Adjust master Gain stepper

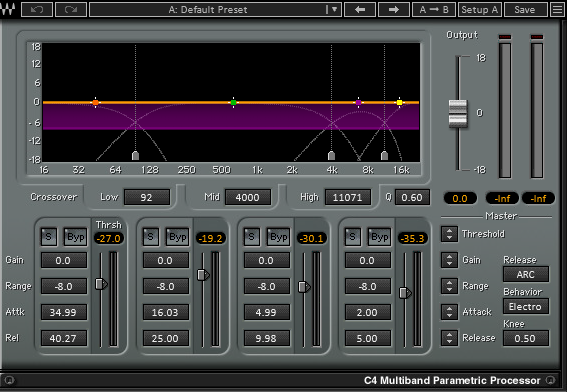pos(449,260)
